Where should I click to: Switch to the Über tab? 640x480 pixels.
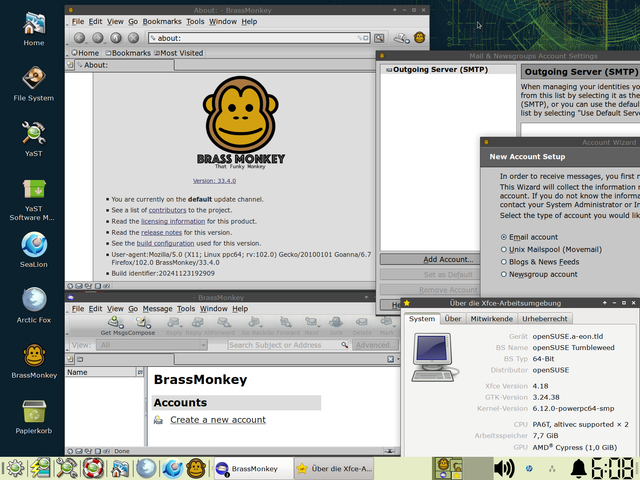point(453,319)
